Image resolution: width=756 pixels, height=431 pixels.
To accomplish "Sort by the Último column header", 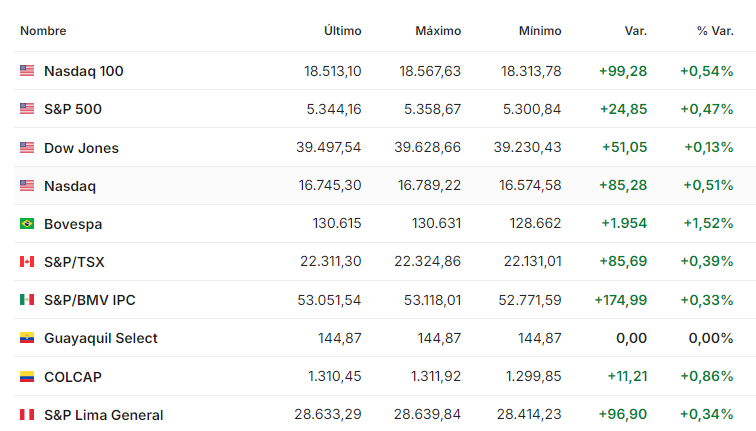I will coord(343,31).
